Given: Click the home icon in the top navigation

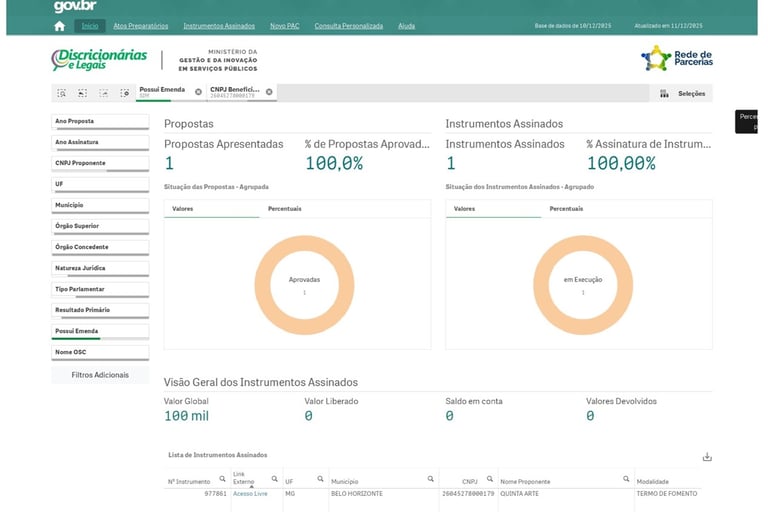Looking at the screenshot, I should (59, 26).
